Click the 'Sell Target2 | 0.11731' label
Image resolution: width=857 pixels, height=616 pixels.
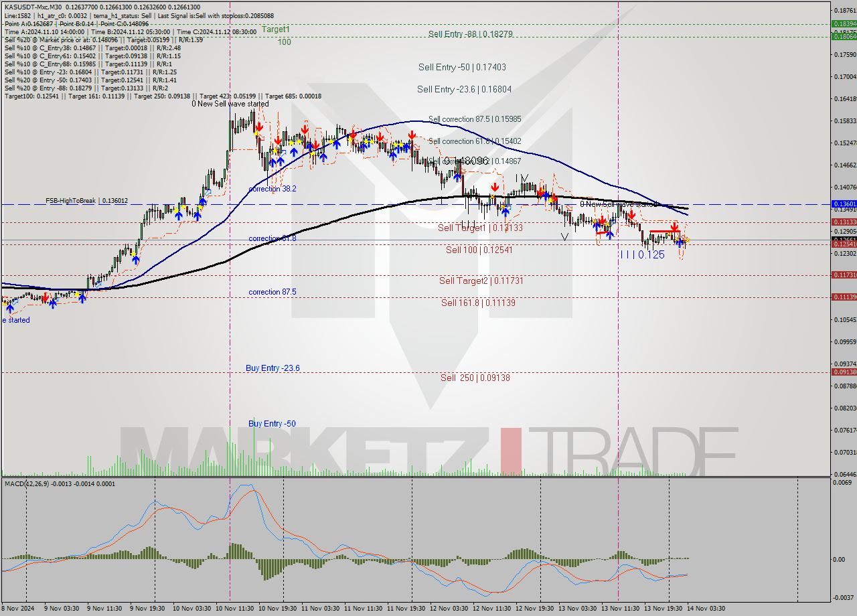click(x=481, y=281)
